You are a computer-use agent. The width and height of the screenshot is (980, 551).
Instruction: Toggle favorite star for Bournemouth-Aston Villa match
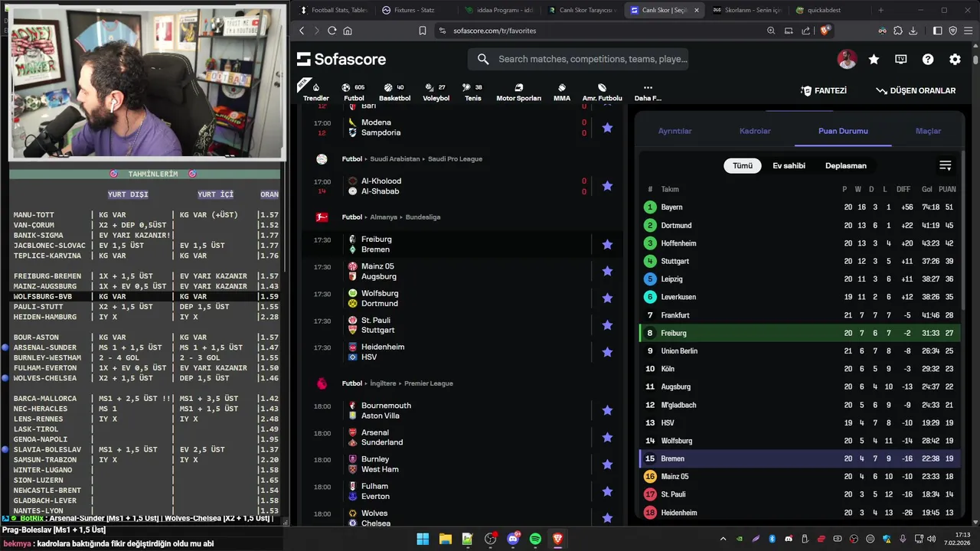[x=607, y=410]
